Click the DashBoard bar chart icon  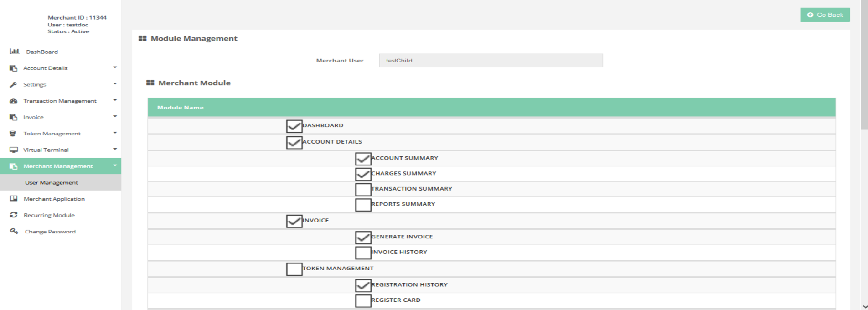pos(14,52)
